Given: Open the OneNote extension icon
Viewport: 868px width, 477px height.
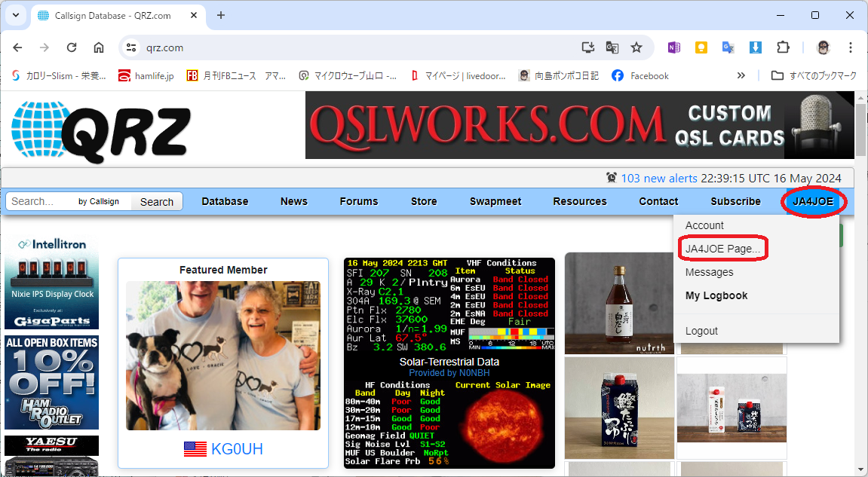Looking at the screenshot, I should click(x=673, y=47).
